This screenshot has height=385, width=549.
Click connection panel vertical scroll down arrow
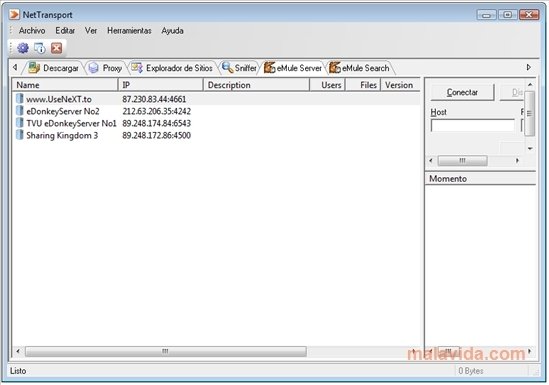tap(530, 148)
